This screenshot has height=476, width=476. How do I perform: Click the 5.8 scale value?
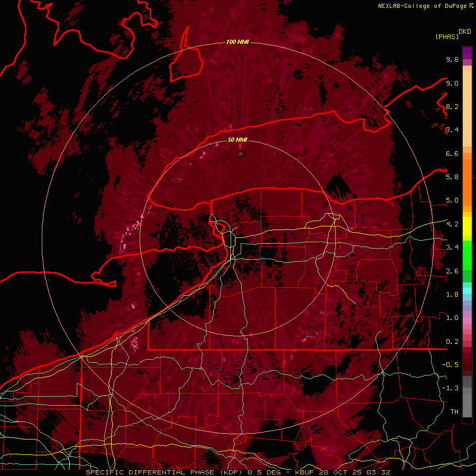452,177
